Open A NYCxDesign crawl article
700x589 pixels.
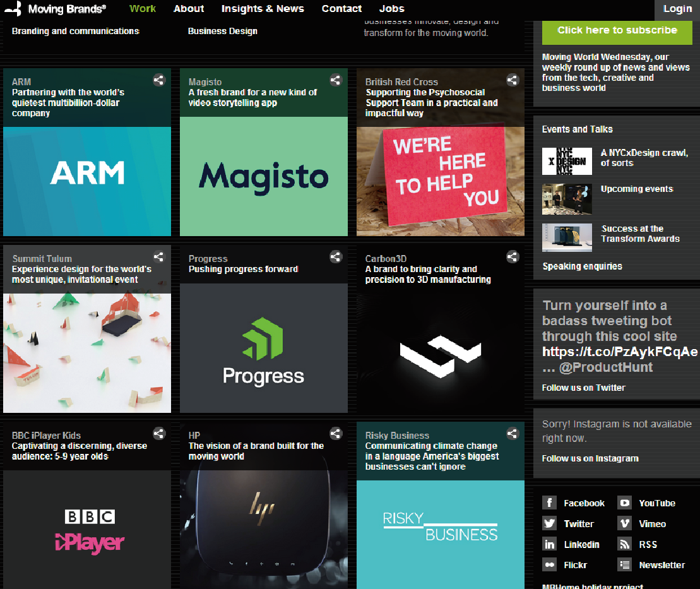point(644,158)
